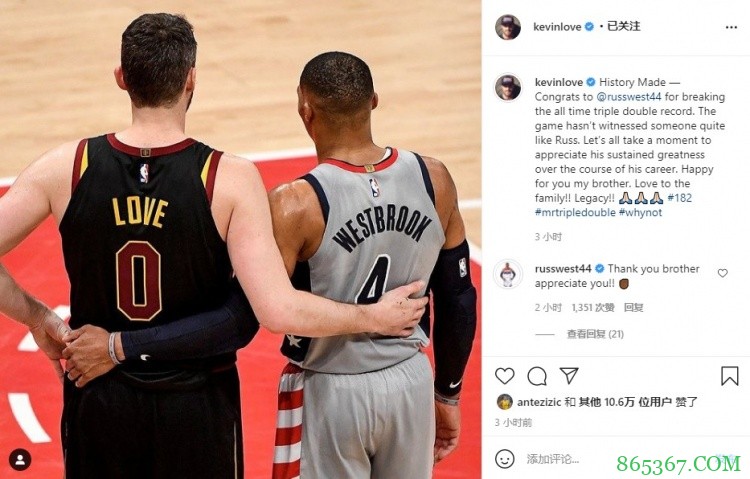
Task: Open russwest44 commenter avatar
Action: (x=508, y=274)
